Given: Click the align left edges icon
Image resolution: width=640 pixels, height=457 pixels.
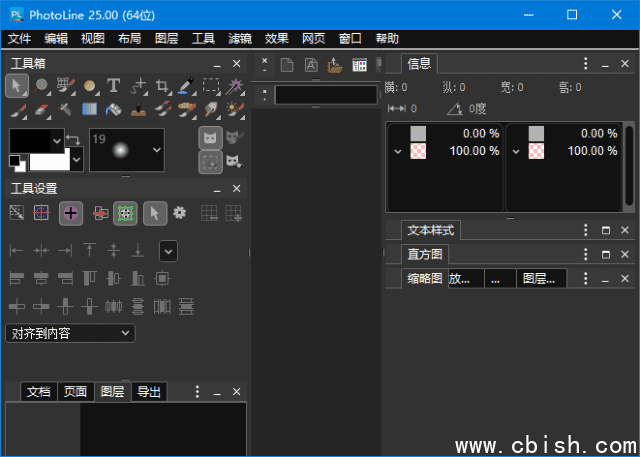Looking at the screenshot, I should click(17, 250).
